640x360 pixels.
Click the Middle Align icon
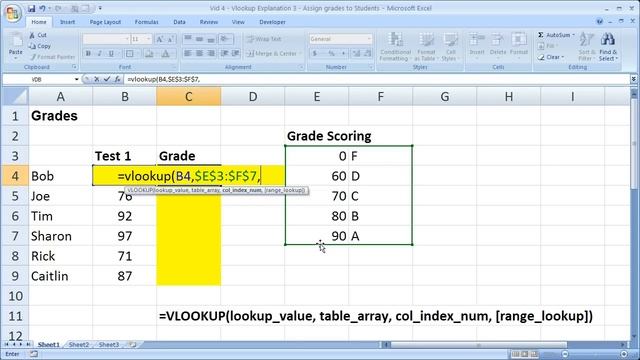click(x=199, y=39)
